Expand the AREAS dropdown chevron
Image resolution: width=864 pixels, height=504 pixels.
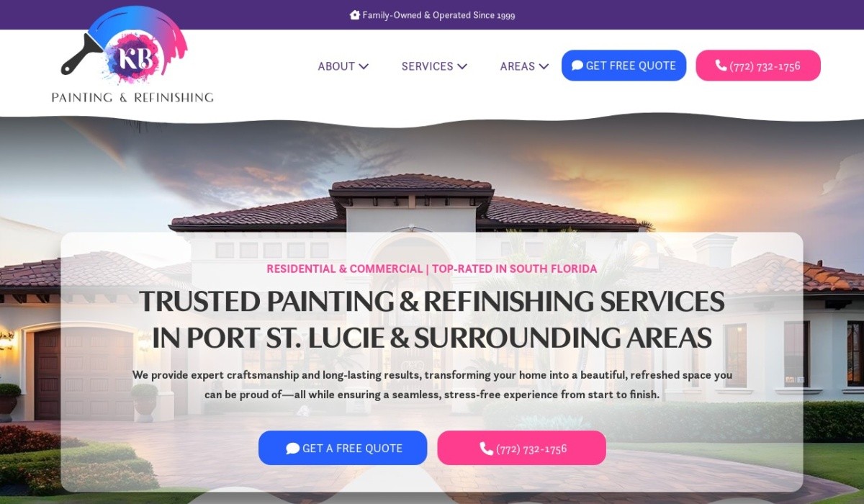tap(544, 66)
